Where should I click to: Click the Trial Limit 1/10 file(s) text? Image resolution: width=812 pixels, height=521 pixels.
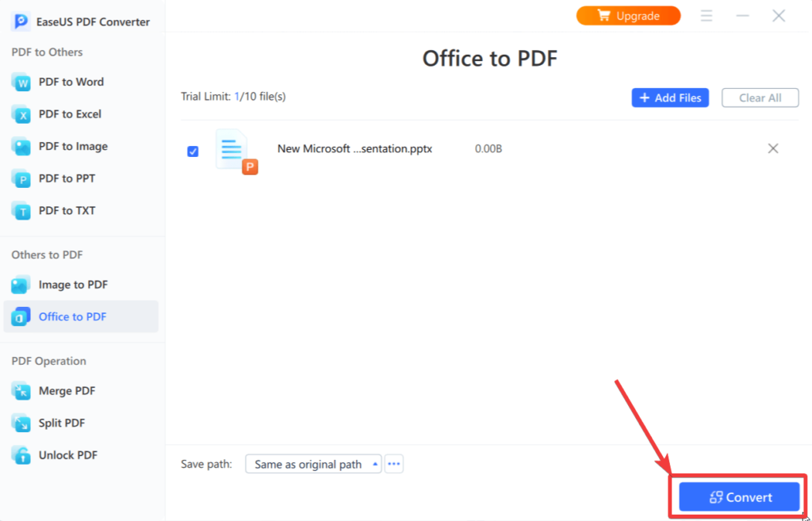[x=233, y=96]
